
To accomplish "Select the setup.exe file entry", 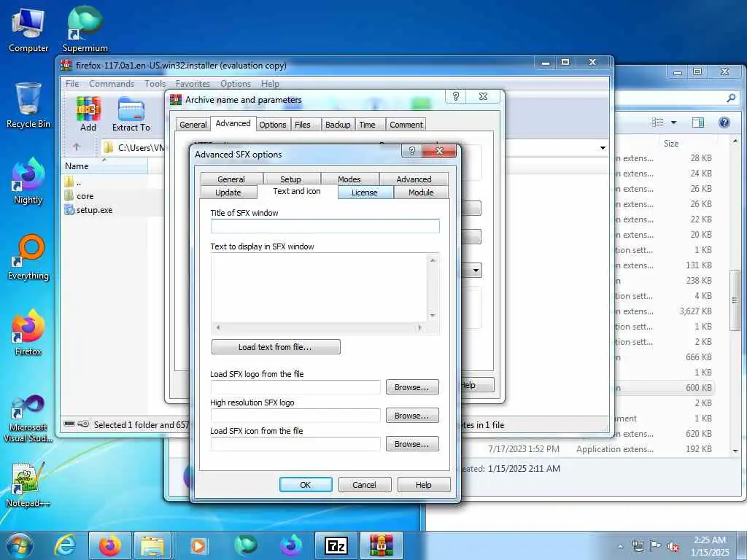I will point(89,210).
